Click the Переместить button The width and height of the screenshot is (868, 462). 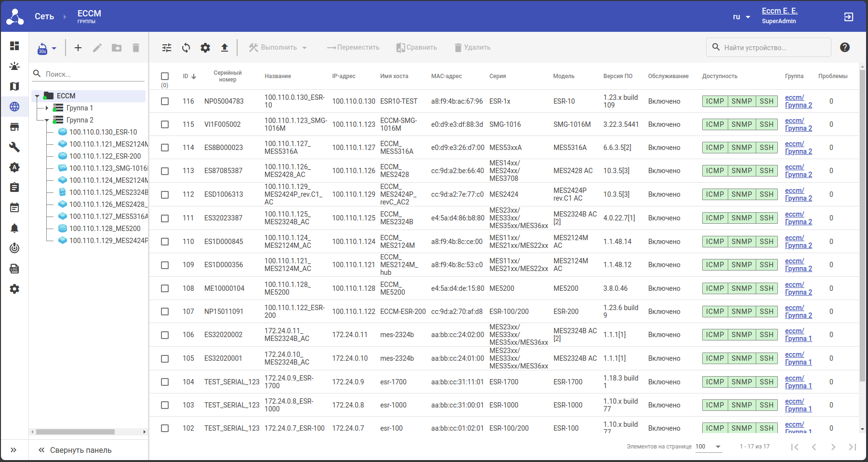pos(353,47)
